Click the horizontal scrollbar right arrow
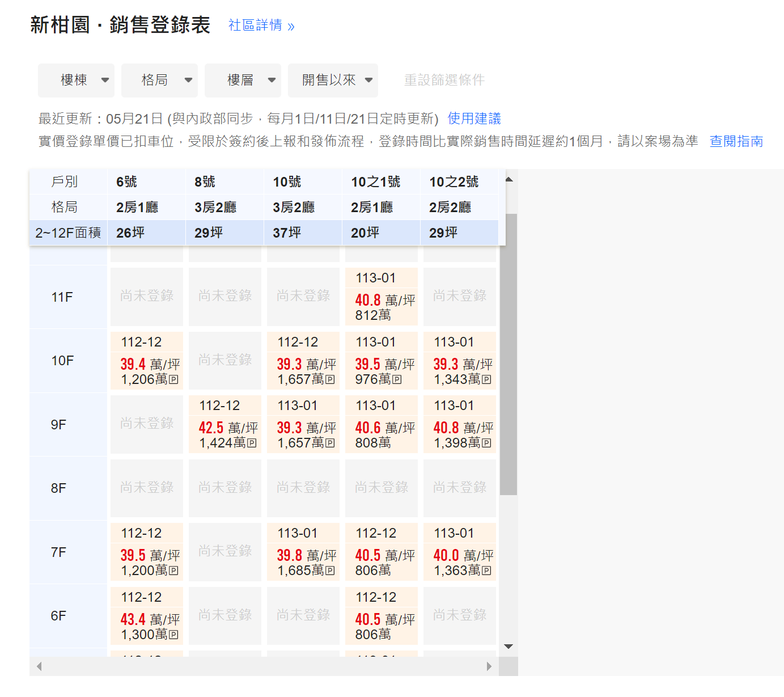The image size is (784, 697). click(489, 666)
